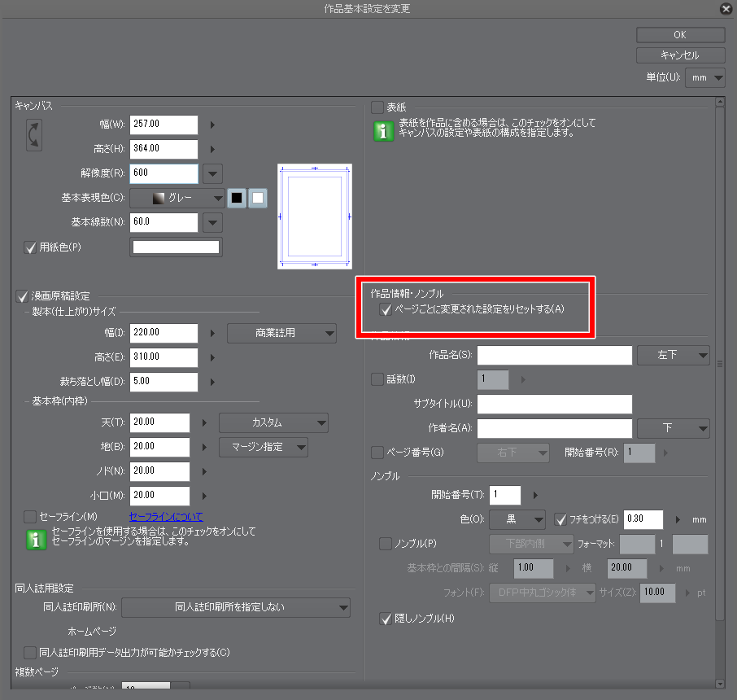Click the green info icon under 表紙
Screen dimensions: 737x700
coord(383,132)
